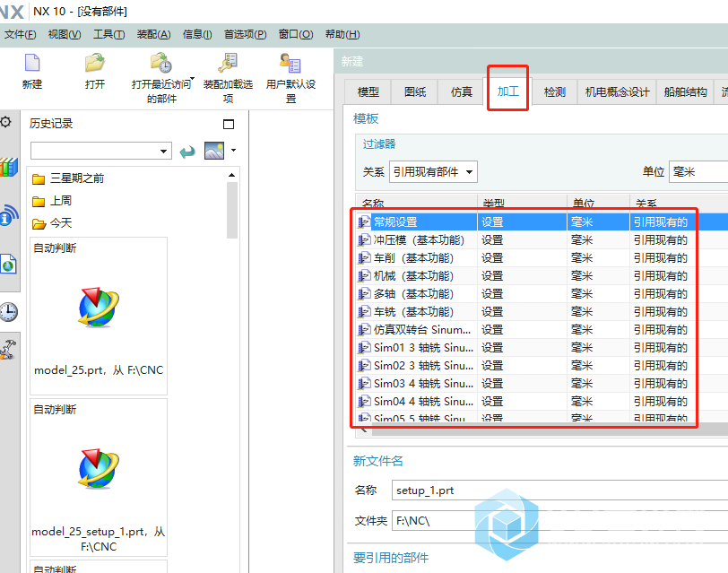Image resolution: width=728 pixels, height=573 pixels.
Task: Click the New (新建) toolbar icon
Action: click(32, 63)
